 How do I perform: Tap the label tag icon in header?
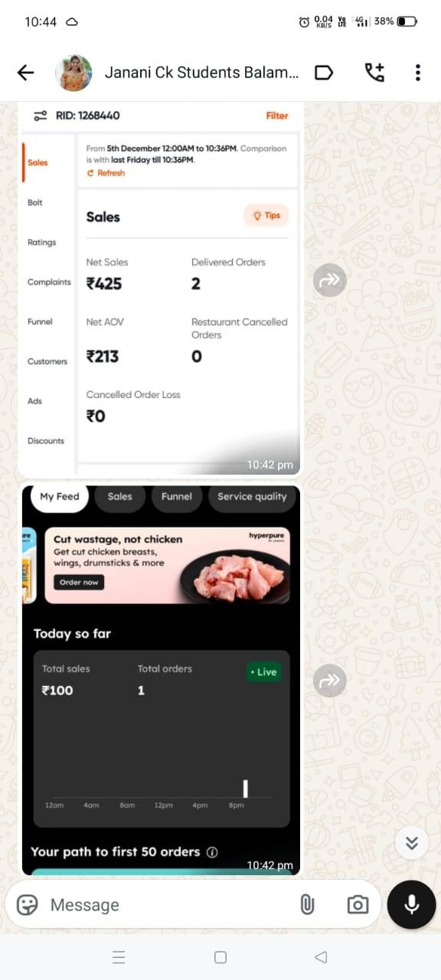[x=325, y=73]
